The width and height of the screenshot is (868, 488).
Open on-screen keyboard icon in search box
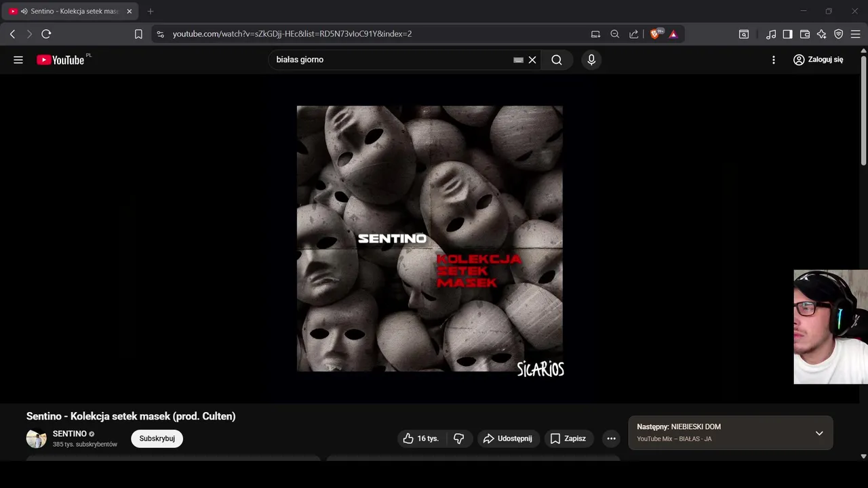pyautogui.click(x=518, y=60)
